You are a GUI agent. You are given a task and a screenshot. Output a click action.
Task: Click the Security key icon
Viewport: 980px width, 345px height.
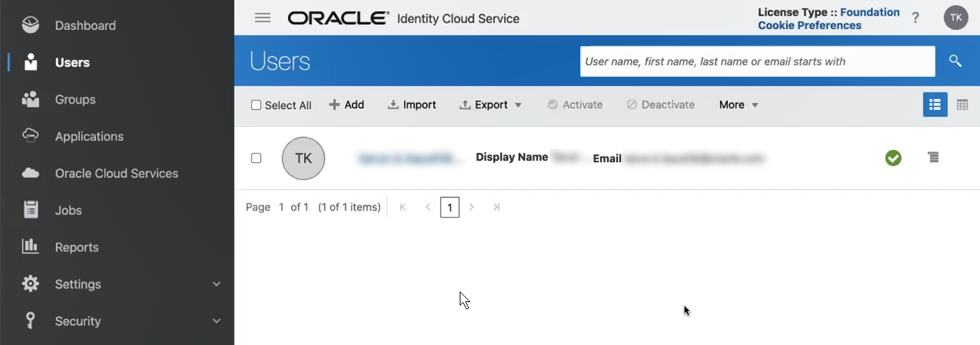coord(30,320)
